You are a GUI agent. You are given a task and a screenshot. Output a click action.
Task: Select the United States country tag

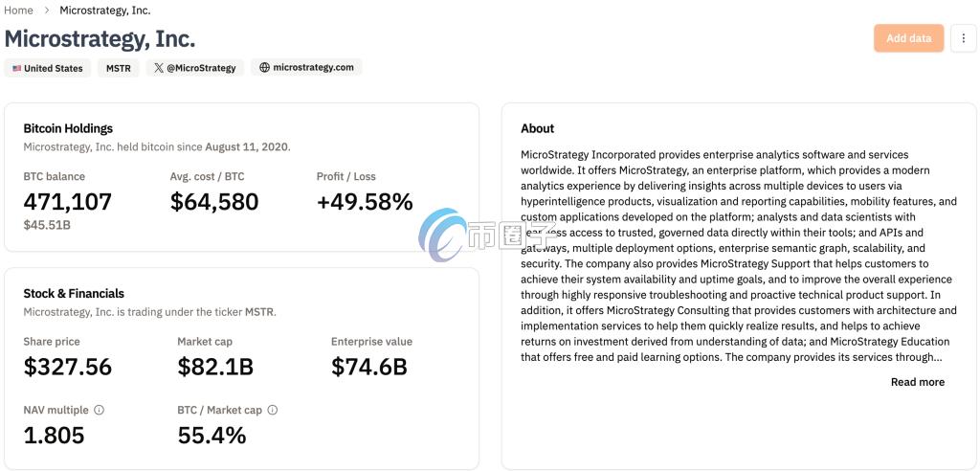coord(48,68)
